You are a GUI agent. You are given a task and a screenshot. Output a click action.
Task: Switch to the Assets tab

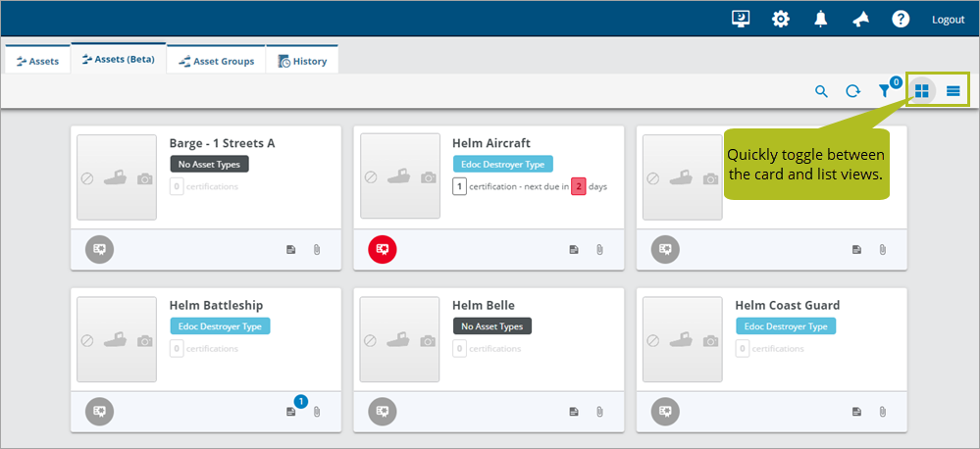(37, 61)
